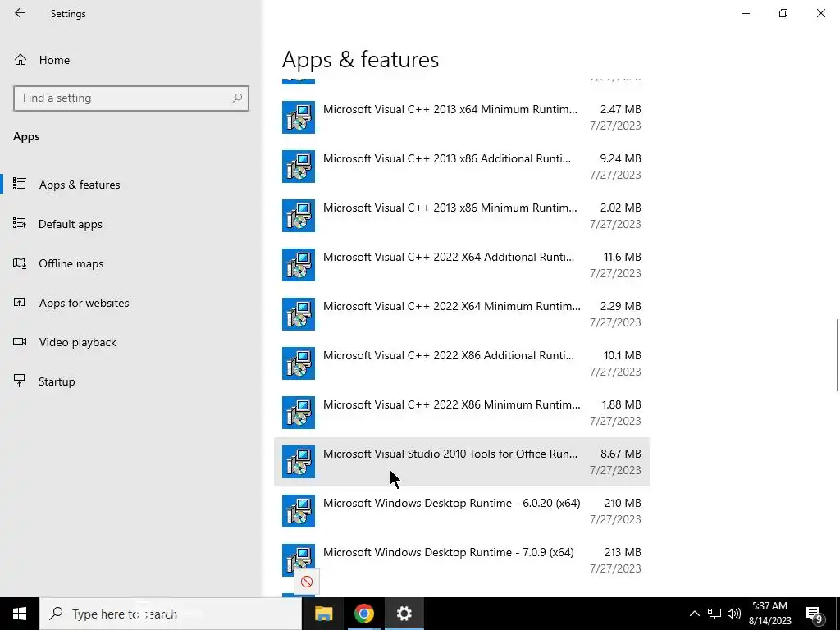The height and width of the screenshot is (630, 840).
Task: Select the Apps & features list icon
Action: pos(20,184)
